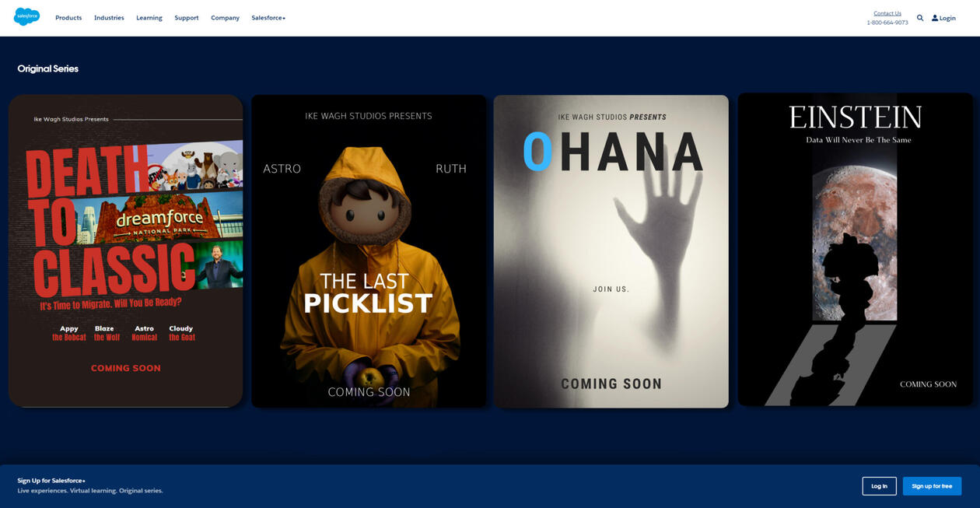980x508 pixels.
Task: Select Company in the top navigation
Action: [225, 18]
